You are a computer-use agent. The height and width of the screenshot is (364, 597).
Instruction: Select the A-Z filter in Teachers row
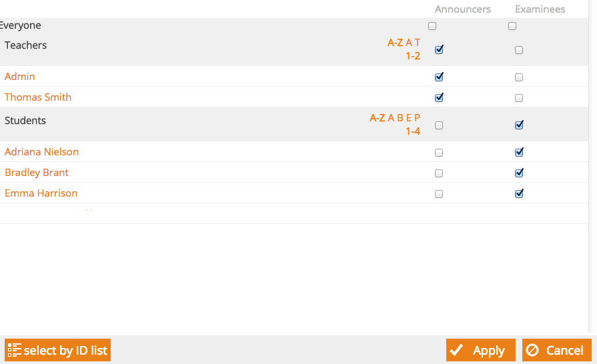[x=395, y=43]
